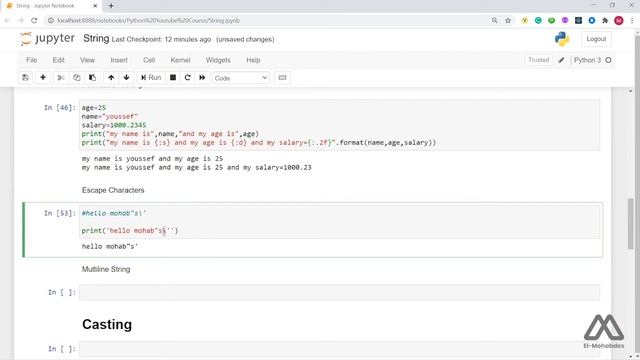Select the Multiline String markdown text
The image size is (640, 360).
pos(106,269)
